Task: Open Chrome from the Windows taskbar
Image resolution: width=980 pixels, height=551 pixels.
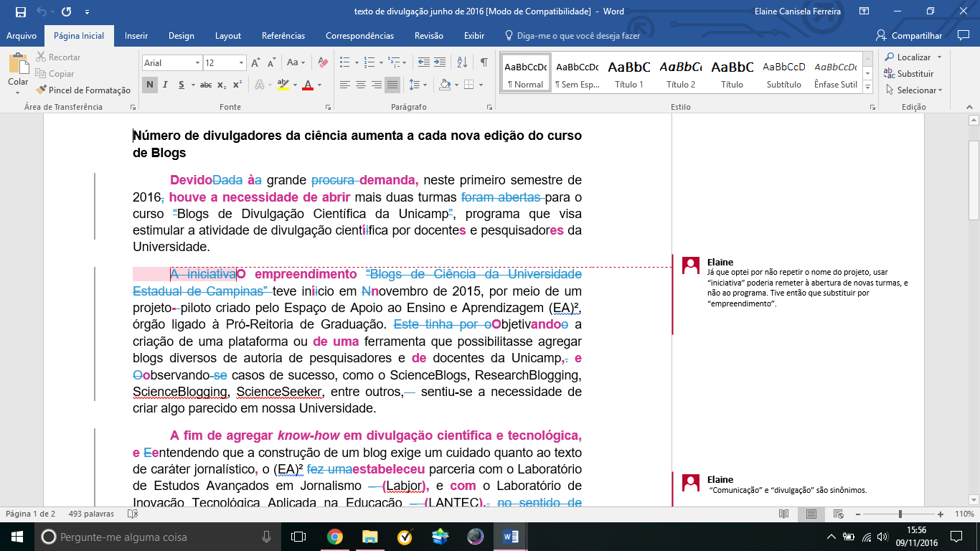Action: point(334,537)
